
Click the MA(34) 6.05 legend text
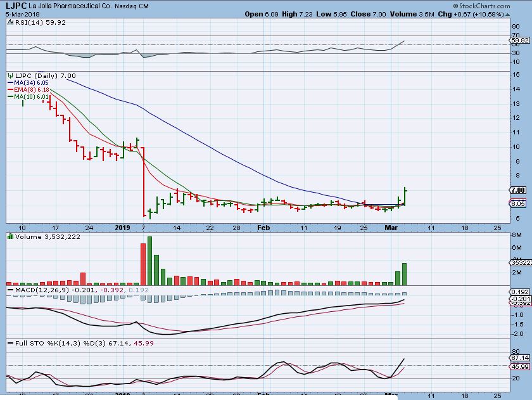tap(31, 83)
